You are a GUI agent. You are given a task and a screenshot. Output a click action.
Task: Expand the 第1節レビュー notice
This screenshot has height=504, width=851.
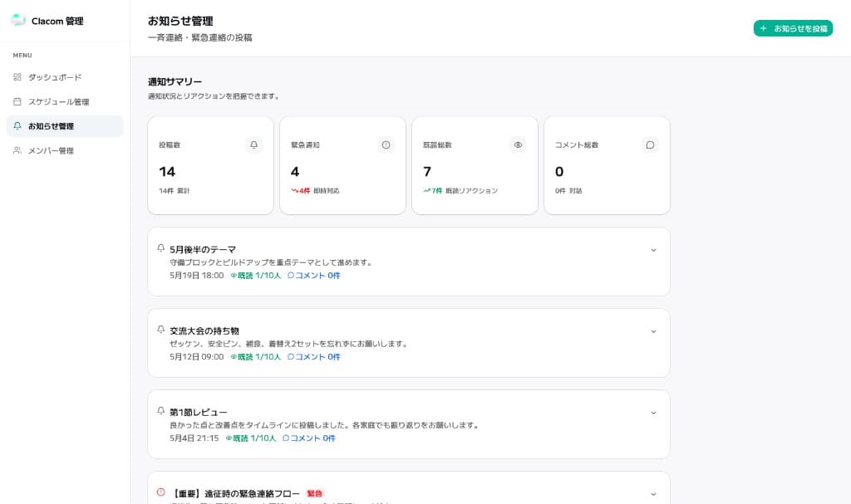653,413
